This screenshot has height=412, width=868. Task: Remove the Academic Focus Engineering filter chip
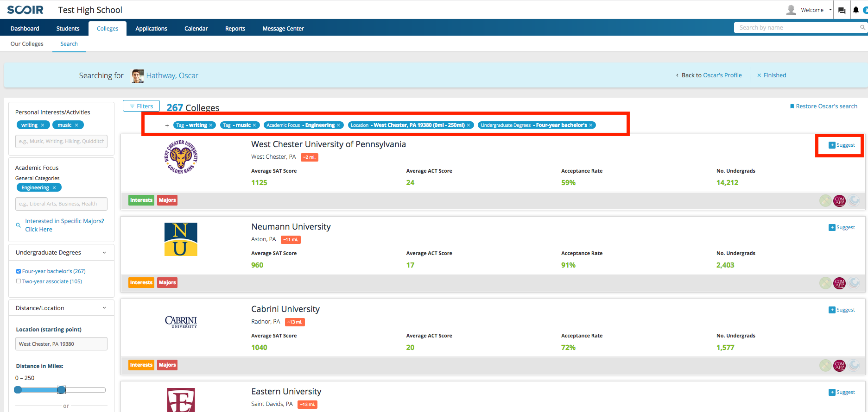tap(338, 125)
